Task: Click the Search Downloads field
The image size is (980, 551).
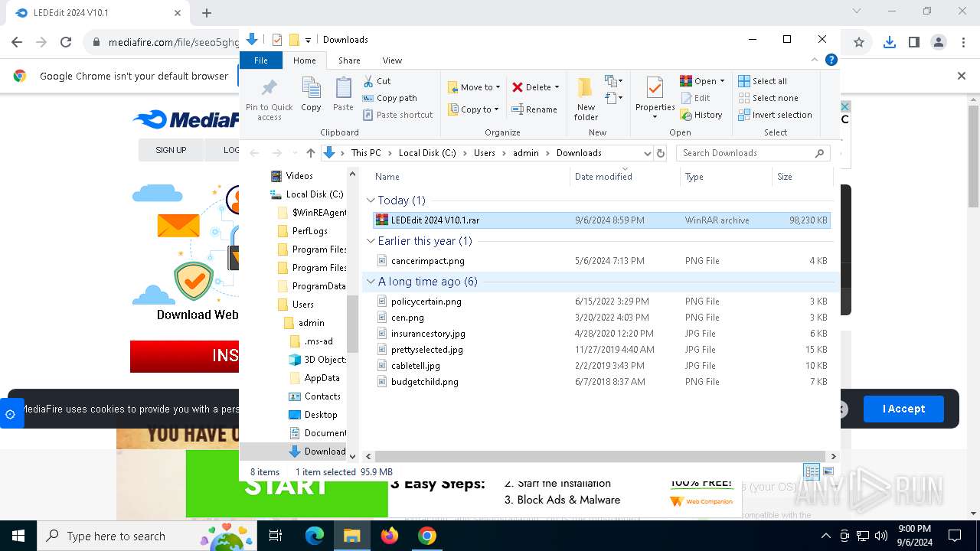Action: point(753,153)
